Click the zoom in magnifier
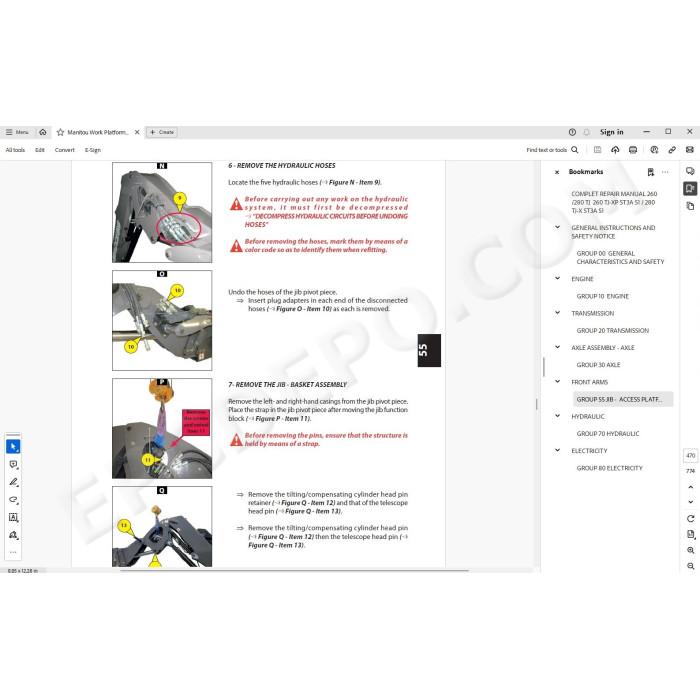700x700 pixels. [x=691, y=550]
